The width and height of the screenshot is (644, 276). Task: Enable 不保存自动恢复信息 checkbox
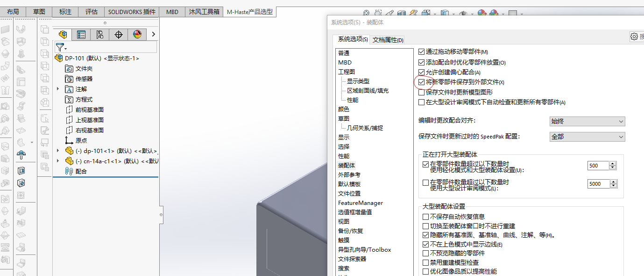tap(425, 217)
